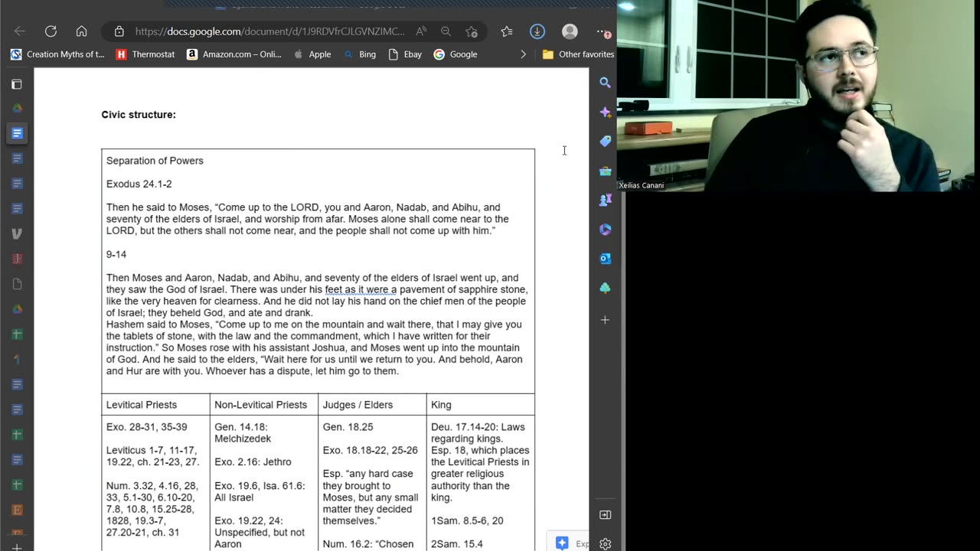980x551 pixels.
Task: Click the 1Sam. 8.5-6, 20 entry
Action: pyautogui.click(x=467, y=520)
